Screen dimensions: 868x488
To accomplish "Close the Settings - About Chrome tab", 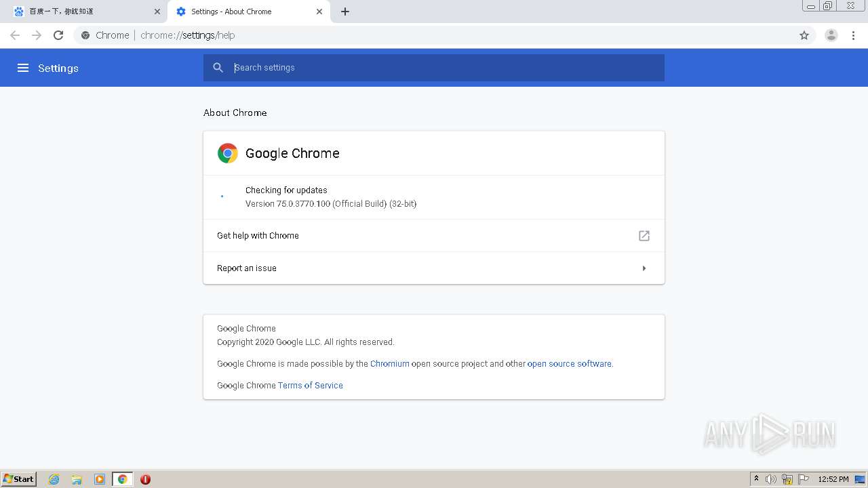I will (x=319, y=12).
